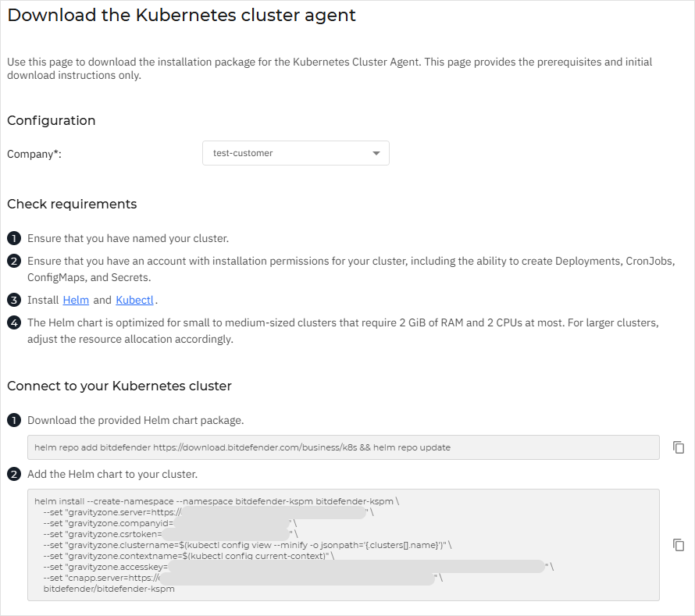
Task: Click the Check requirements section heading
Action: click(x=72, y=204)
